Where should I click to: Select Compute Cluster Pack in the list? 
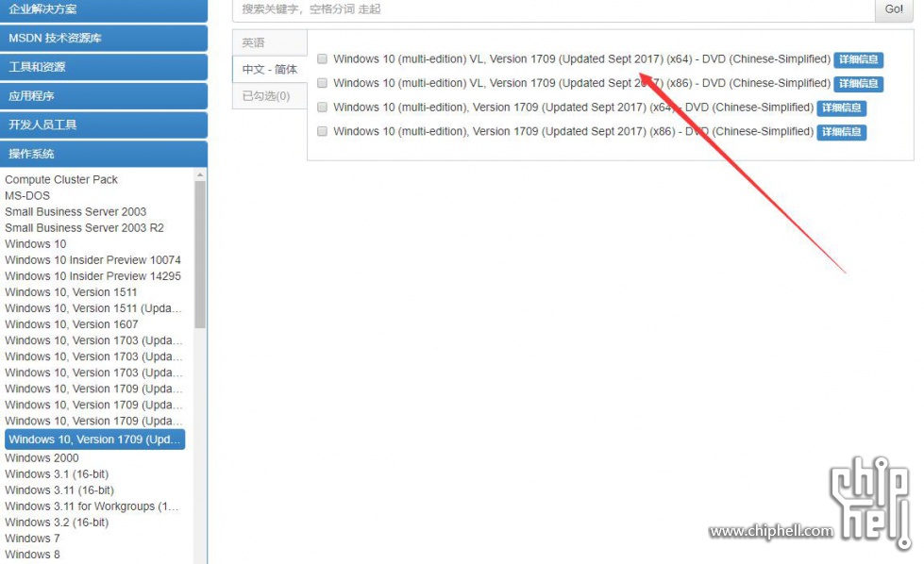61,179
